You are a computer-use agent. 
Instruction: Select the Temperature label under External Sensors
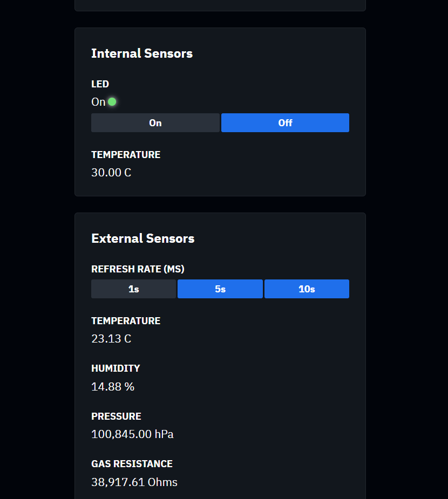(x=126, y=321)
